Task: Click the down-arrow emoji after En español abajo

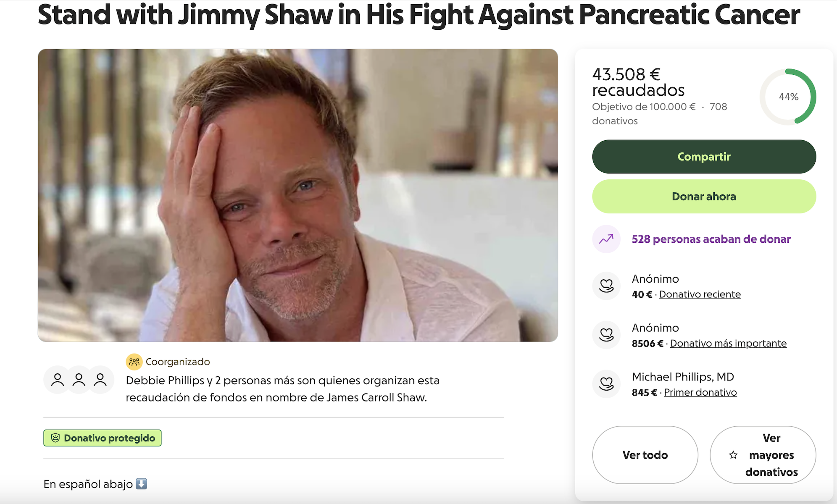Action: tap(142, 483)
